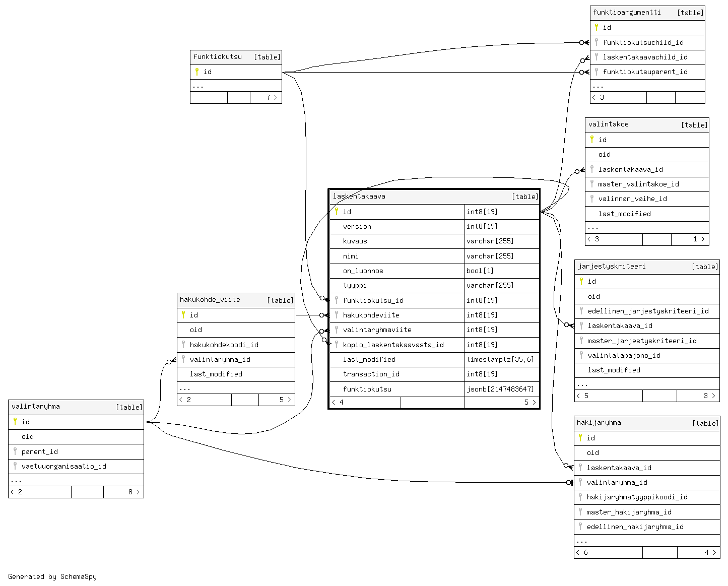The width and height of the screenshot is (728, 586).
Task: Click key icon beside hakukohdekoodi_id
Action: click(x=183, y=345)
